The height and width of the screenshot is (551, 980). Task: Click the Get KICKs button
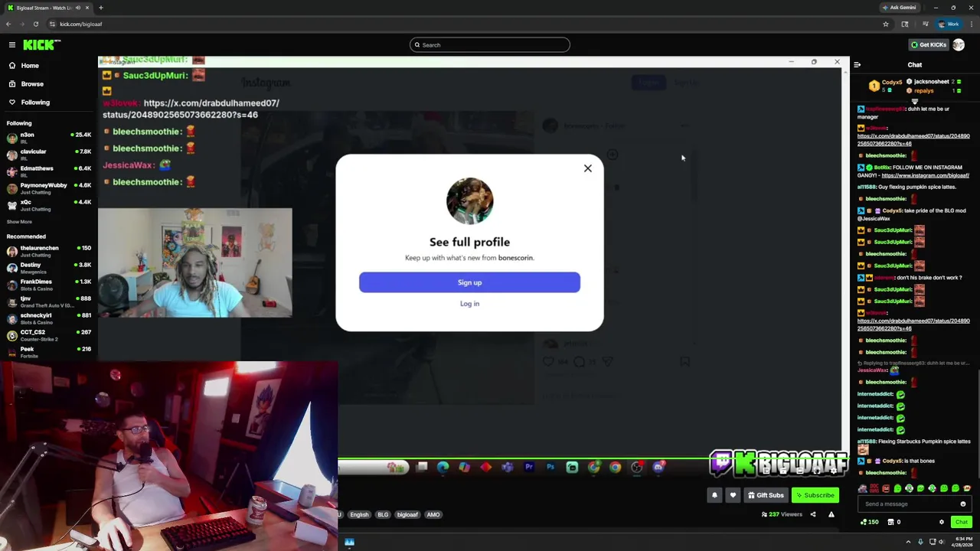[x=929, y=45]
